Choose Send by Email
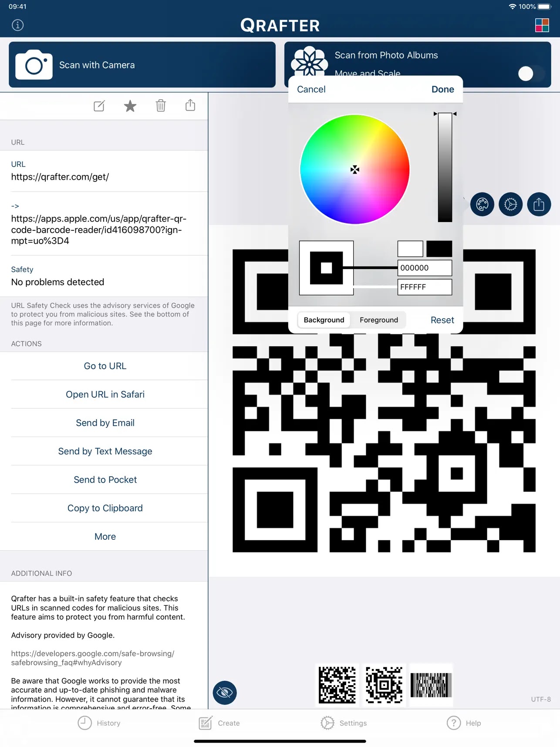This screenshot has width=560, height=747. (x=105, y=423)
